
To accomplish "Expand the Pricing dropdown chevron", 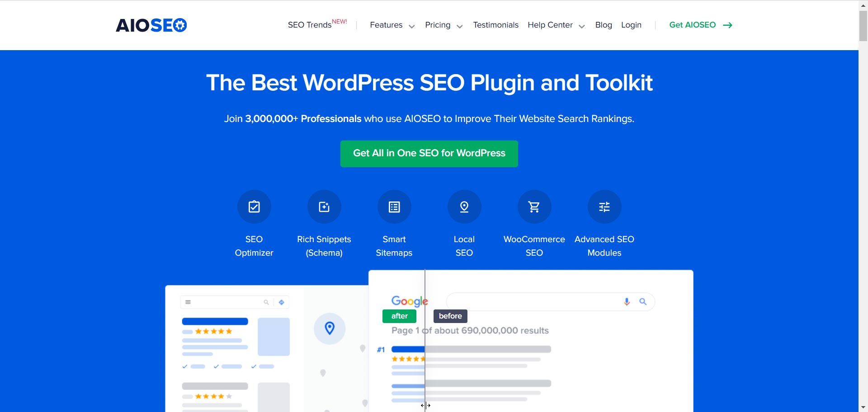I will pos(460,27).
